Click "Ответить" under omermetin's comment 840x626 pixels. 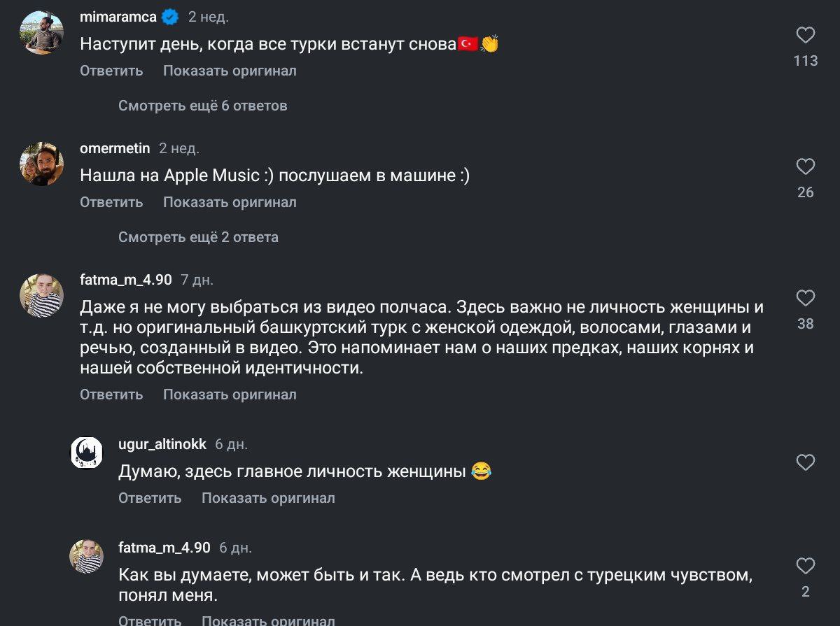click(x=111, y=202)
